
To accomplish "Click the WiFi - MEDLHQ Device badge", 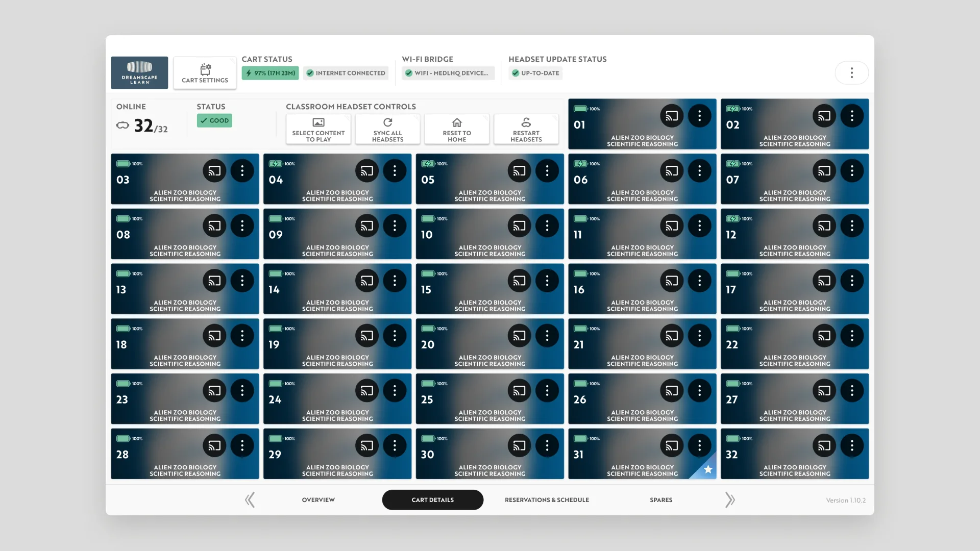I will (x=448, y=73).
